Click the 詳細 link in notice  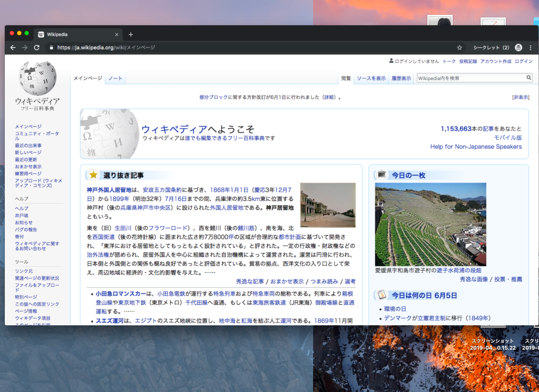(x=329, y=97)
